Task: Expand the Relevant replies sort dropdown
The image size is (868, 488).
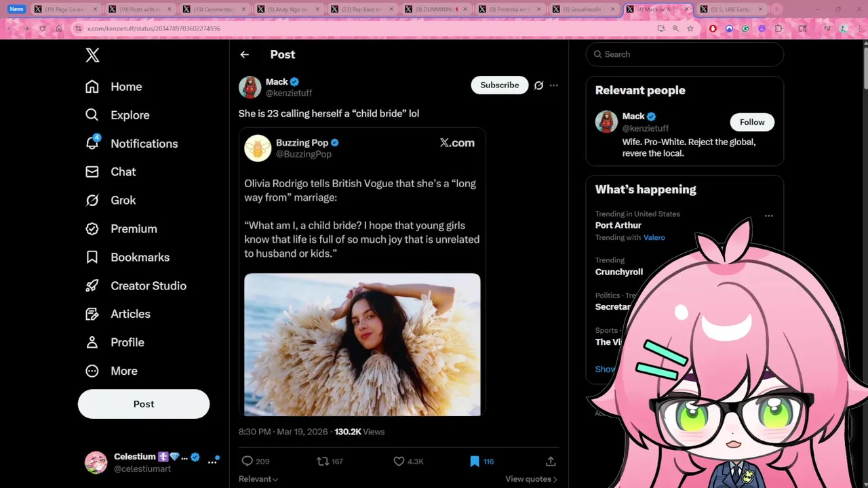Action: [x=258, y=479]
